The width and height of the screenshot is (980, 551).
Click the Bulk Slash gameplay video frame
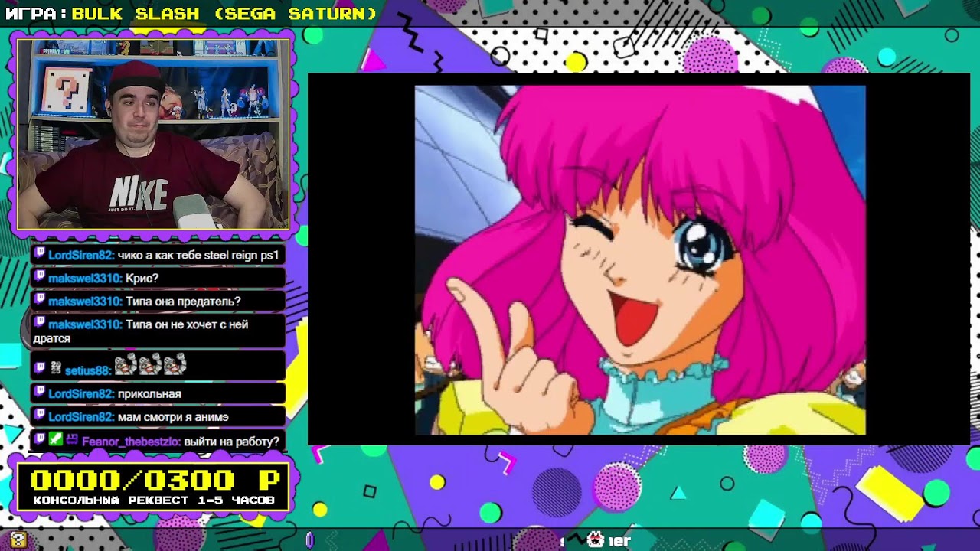click(x=640, y=259)
